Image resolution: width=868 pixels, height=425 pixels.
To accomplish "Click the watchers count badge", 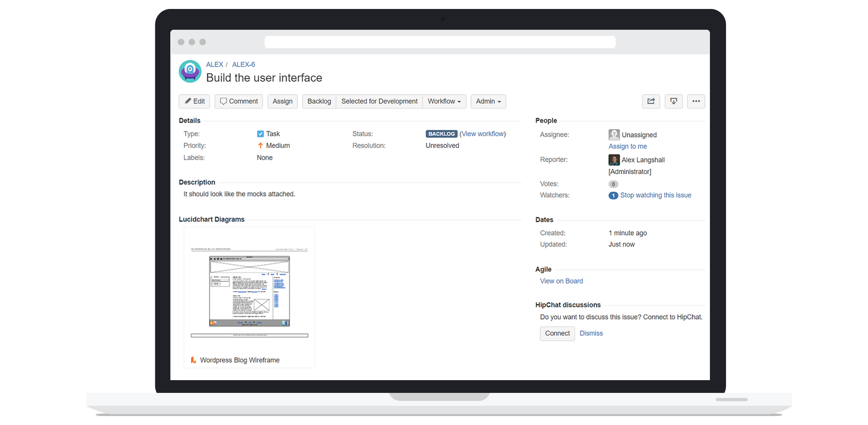I will point(613,195).
